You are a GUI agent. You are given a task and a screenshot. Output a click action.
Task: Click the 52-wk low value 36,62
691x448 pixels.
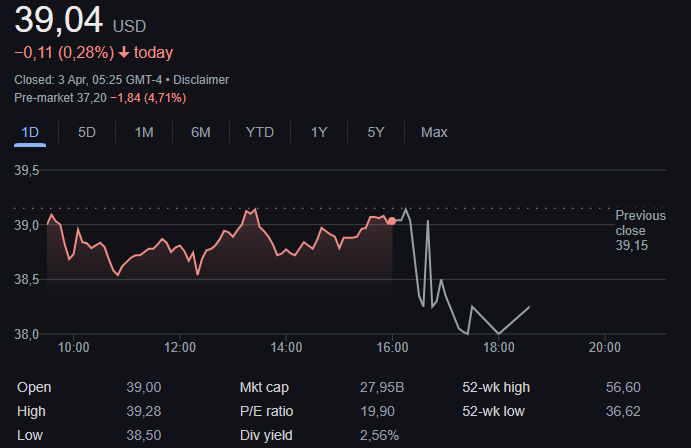click(x=623, y=411)
